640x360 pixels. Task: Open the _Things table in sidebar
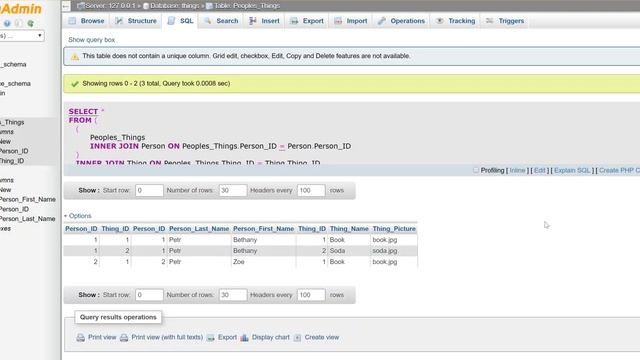click(12, 122)
